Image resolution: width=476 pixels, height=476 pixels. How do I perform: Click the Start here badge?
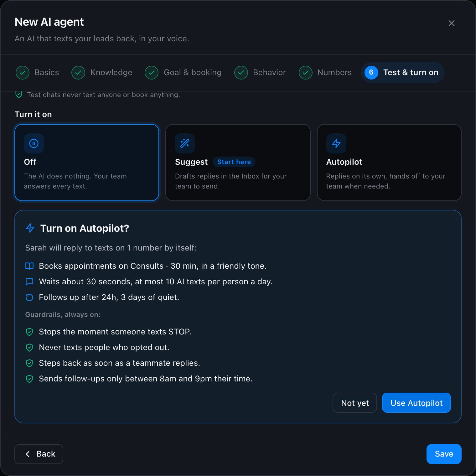coord(234,162)
